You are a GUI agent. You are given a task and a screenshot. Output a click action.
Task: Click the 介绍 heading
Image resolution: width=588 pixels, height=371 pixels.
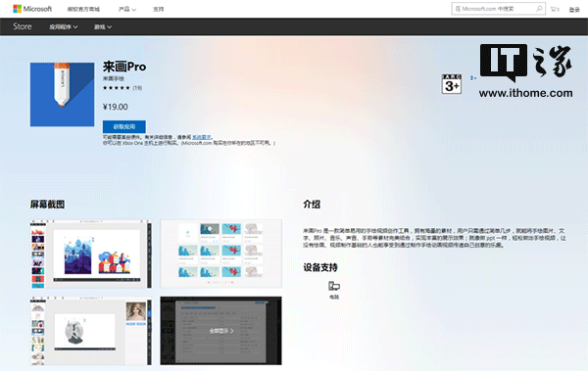(x=312, y=205)
